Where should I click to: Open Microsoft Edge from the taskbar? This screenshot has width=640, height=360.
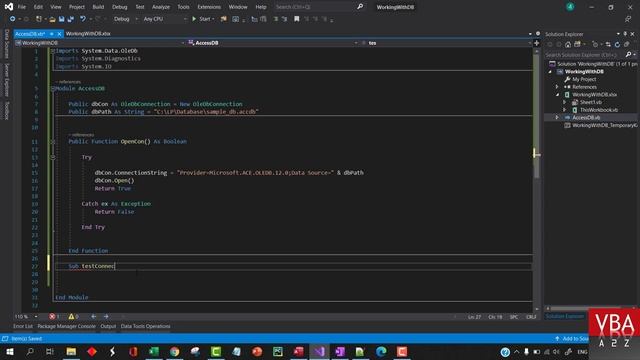381,351
